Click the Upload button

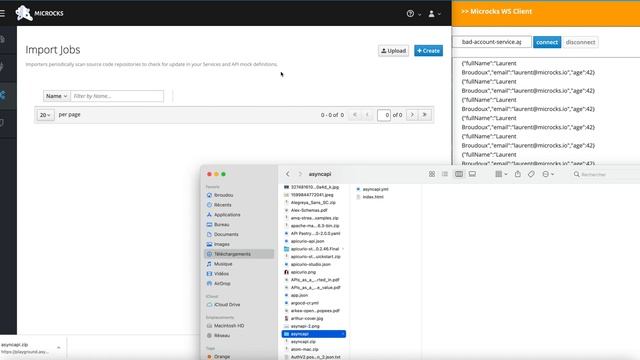393,51
